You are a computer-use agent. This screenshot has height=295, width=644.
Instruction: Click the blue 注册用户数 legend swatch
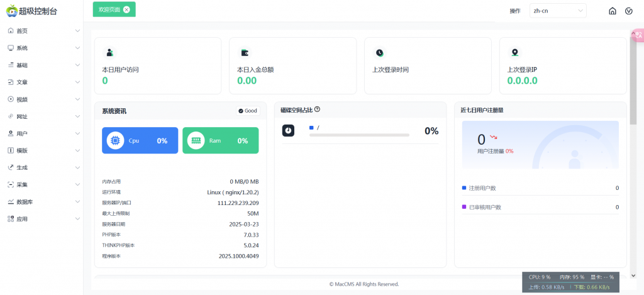point(464,188)
